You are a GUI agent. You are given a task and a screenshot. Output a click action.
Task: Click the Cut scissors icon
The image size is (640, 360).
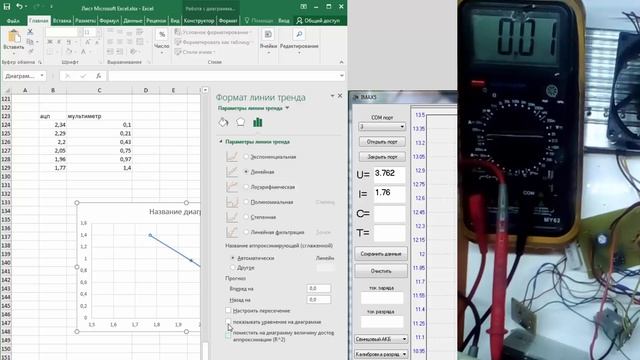[30, 32]
